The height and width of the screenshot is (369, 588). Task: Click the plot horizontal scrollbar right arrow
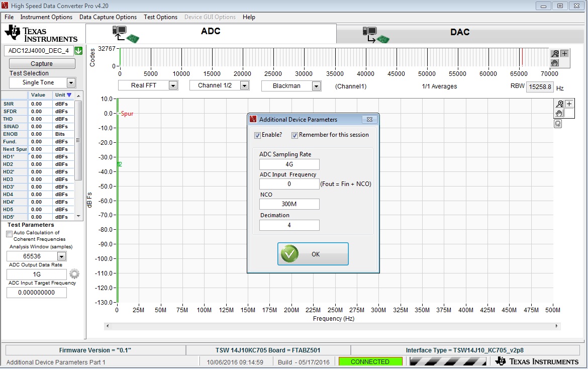point(557,326)
